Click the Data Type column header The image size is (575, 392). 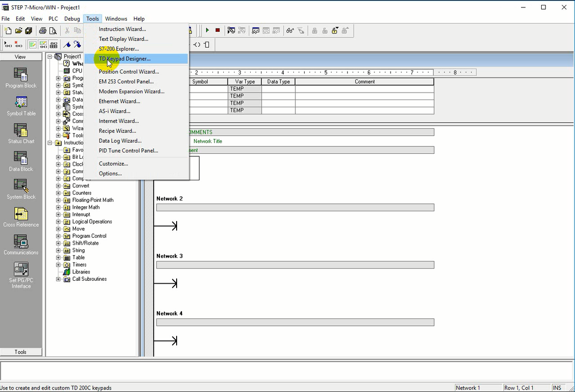point(278,82)
